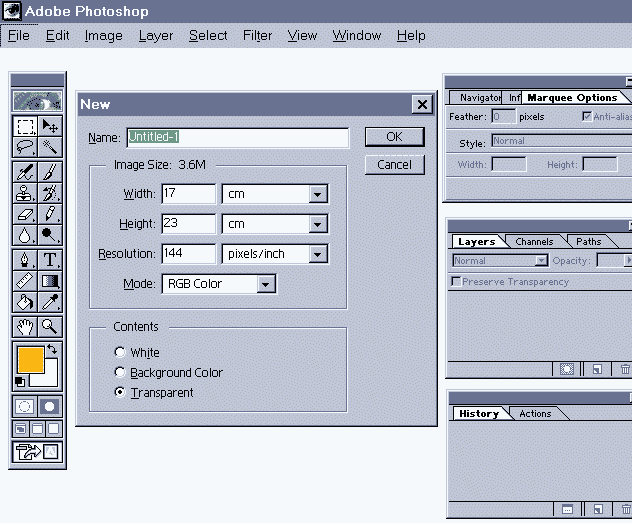Switch to Quick Mask Mode

click(50, 406)
